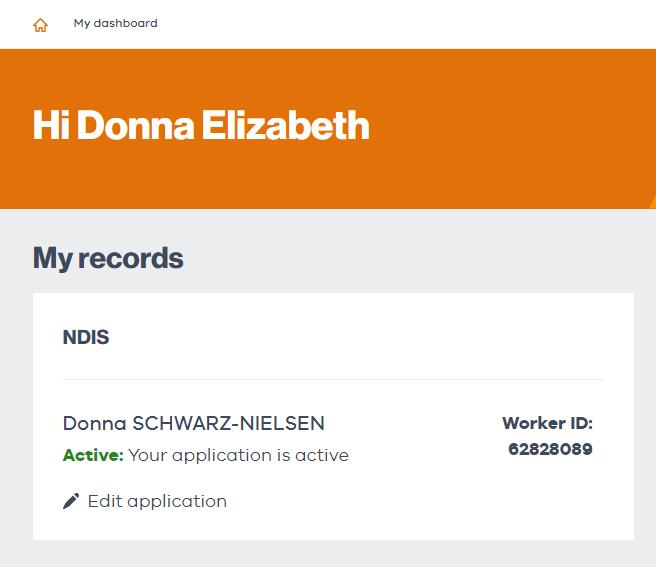Image resolution: width=656 pixels, height=567 pixels.
Task: Open the My dashboard breadcrumb
Action: [x=115, y=23]
